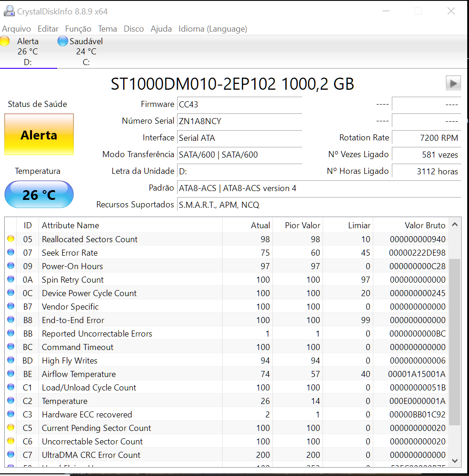Select the Hardware ECC recovered row name
The height and width of the screenshot is (476, 469).
click(x=87, y=414)
